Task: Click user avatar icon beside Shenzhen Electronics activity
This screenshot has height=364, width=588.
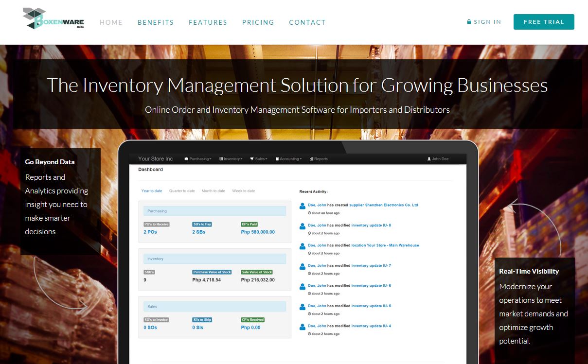Action: click(x=303, y=206)
